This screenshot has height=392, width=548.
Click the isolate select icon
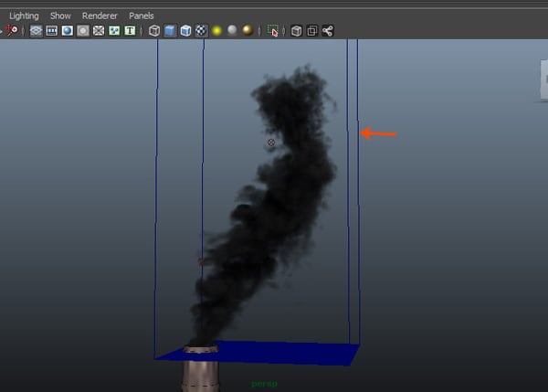tap(272, 30)
